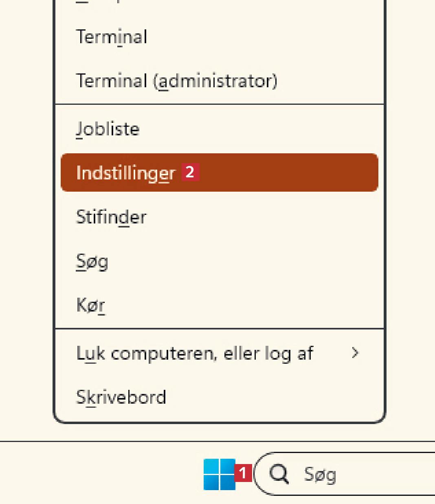Image resolution: width=435 pixels, height=504 pixels.
Task: Click the divider line above Jobliste
Action: click(x=219, y=104)
